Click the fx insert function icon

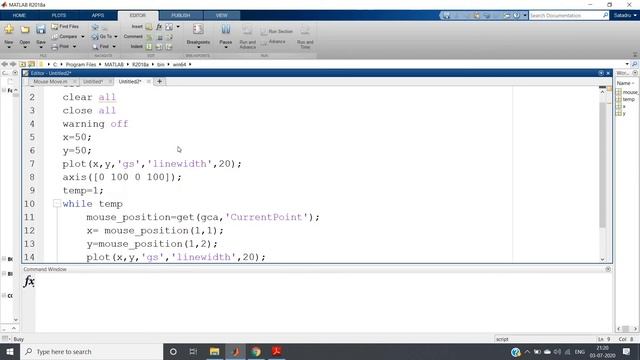pos(159,27)
